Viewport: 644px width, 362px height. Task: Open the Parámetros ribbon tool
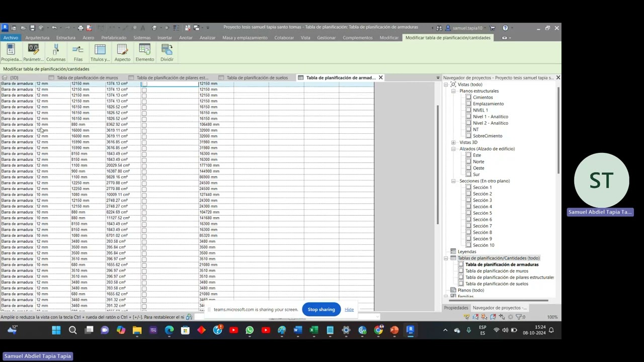click(33, 53)
